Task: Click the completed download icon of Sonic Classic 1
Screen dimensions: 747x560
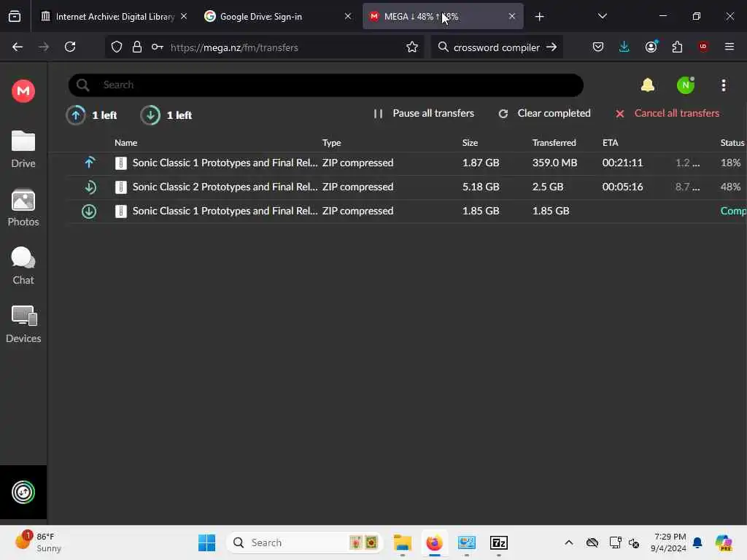Action: (89, 211)
